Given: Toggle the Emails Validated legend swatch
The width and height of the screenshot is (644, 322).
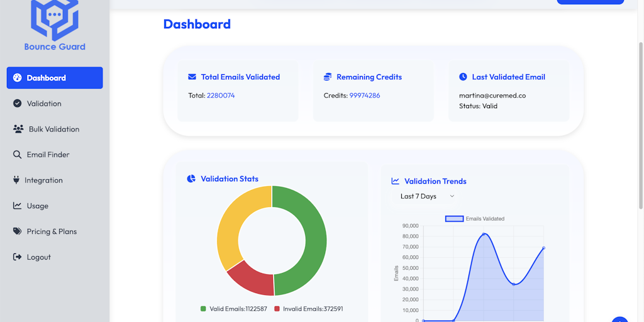Looking at the screenshot, I should 454,219.
